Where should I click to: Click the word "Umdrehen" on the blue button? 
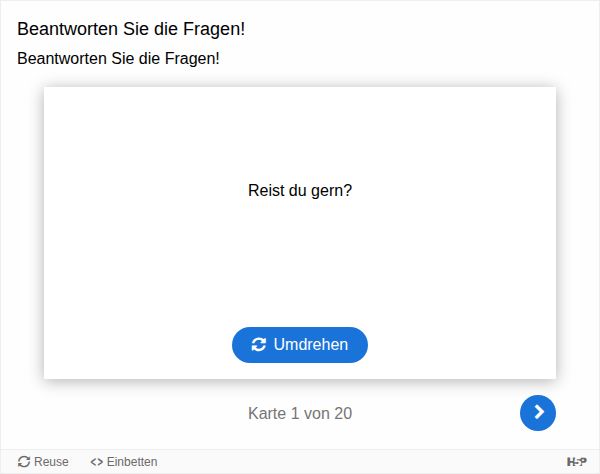pos(311,345)
